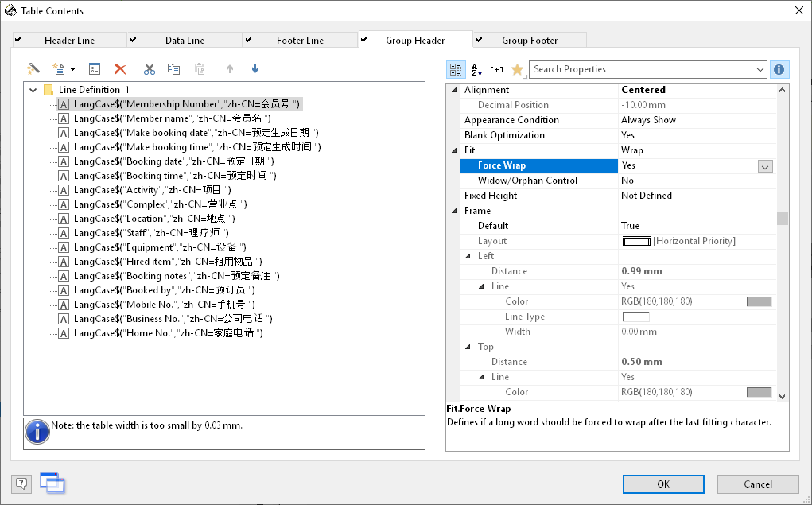The image size is (812, 505).
Task: Click the Cancel button
Action: 758,484
